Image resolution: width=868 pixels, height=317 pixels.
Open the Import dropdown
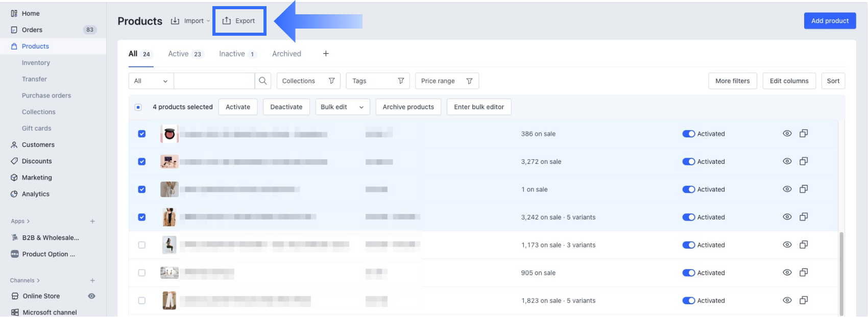tap(190, 21)
